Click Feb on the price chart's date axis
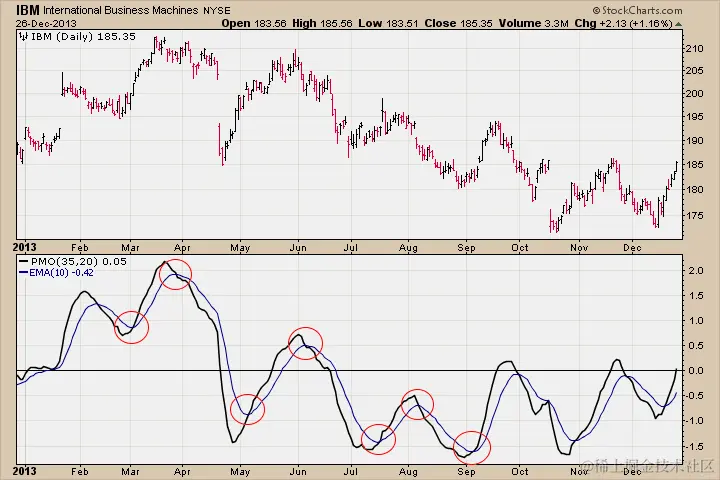 (79, 248)
